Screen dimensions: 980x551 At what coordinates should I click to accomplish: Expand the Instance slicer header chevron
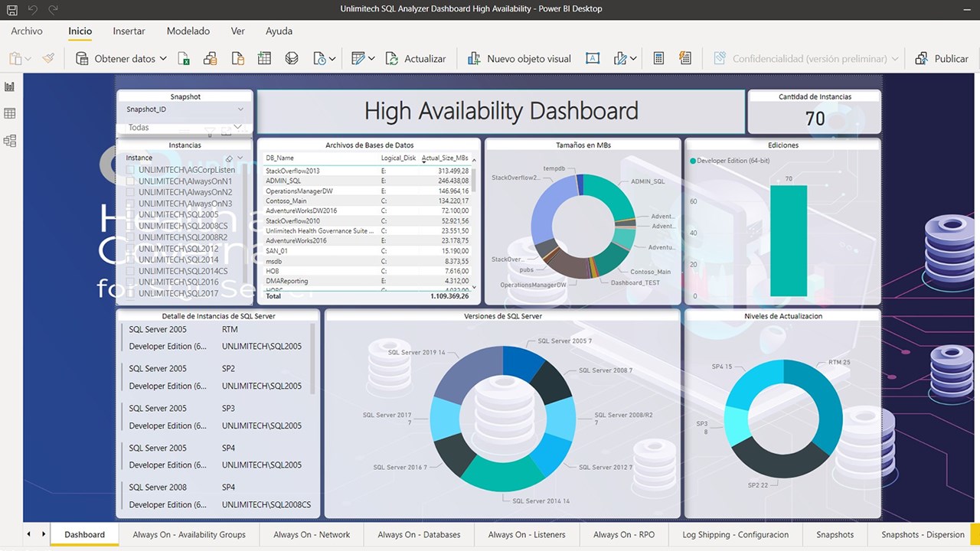(x=240, y=158)
